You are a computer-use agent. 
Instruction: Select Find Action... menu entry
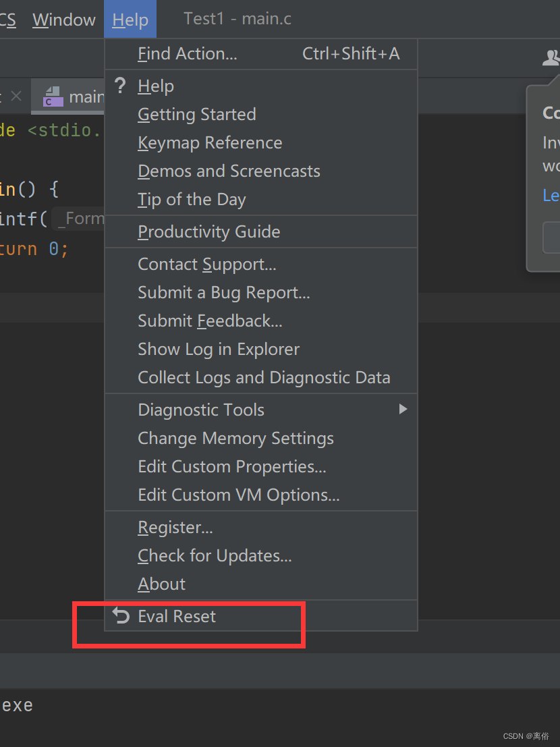(x=261, y=54)
